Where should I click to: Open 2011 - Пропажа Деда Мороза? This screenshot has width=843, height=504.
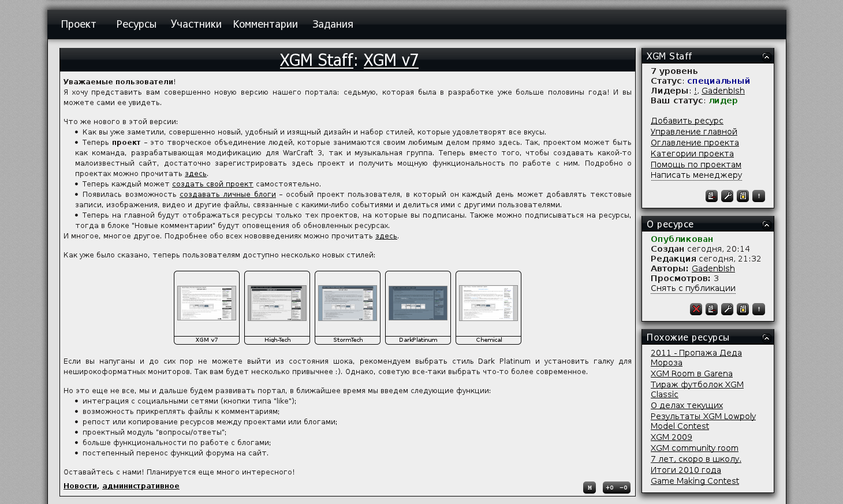pyautogui.click(x=696, y=358)
